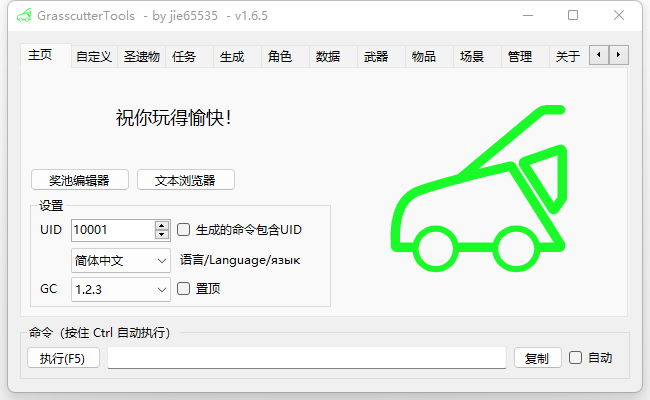Launch the 文本浏览器 button
Screen dimensions: 650x400
click(x=185, y=180)
